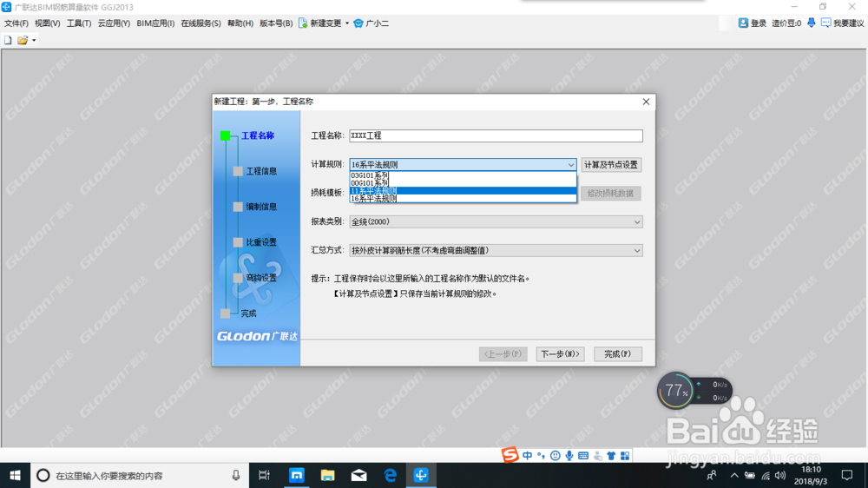Select the 完成 wizard step
Viewport: 868px width, 488px height.
(x=248, y=313)
